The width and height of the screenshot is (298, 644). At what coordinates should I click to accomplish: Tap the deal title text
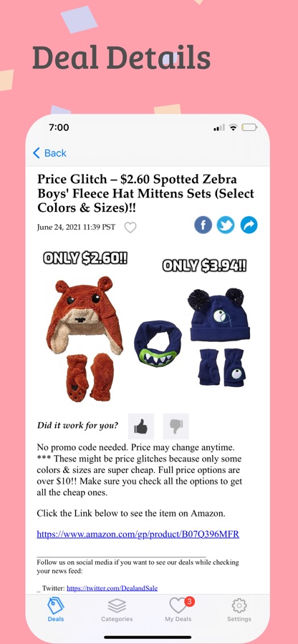tap(145, 193)
